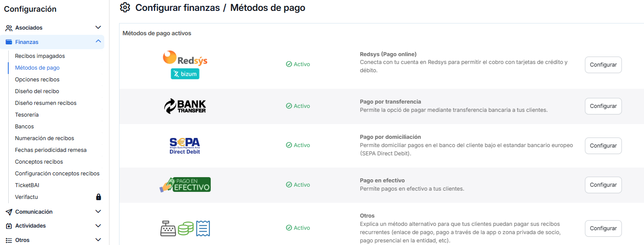Click the Activo check icon for Pago en efectivo
The width and height of the screenshot is (644, 245).
(289, 185)
